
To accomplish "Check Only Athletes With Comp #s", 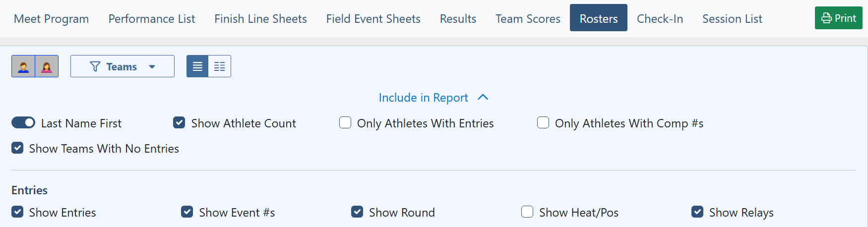I will [x=543, y=122].
